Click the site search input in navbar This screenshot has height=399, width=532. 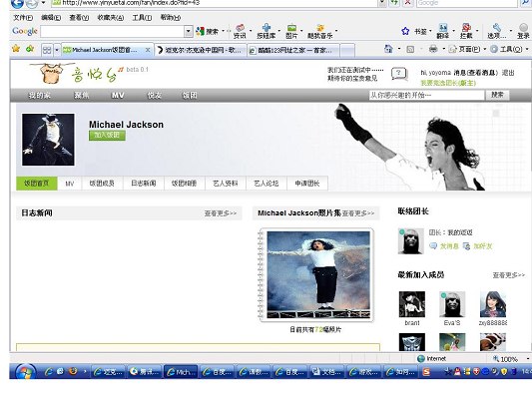coord(427,95)
